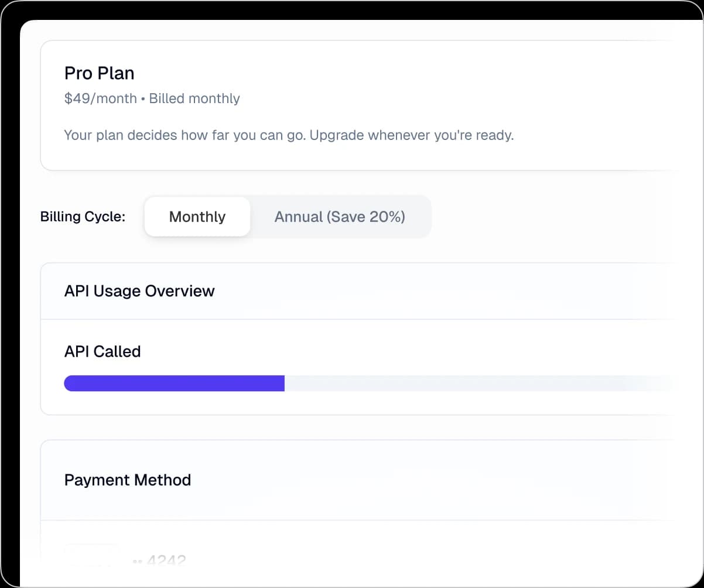The image size is (704, 588).
Task: Select the Monthly billing cycle option
Action: tap(197, 217)
